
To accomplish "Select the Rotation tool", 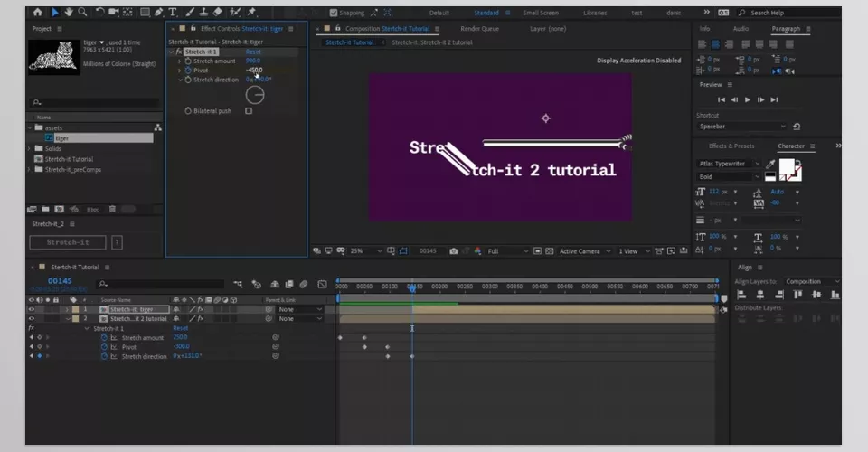I will click(x=99, y=12).
